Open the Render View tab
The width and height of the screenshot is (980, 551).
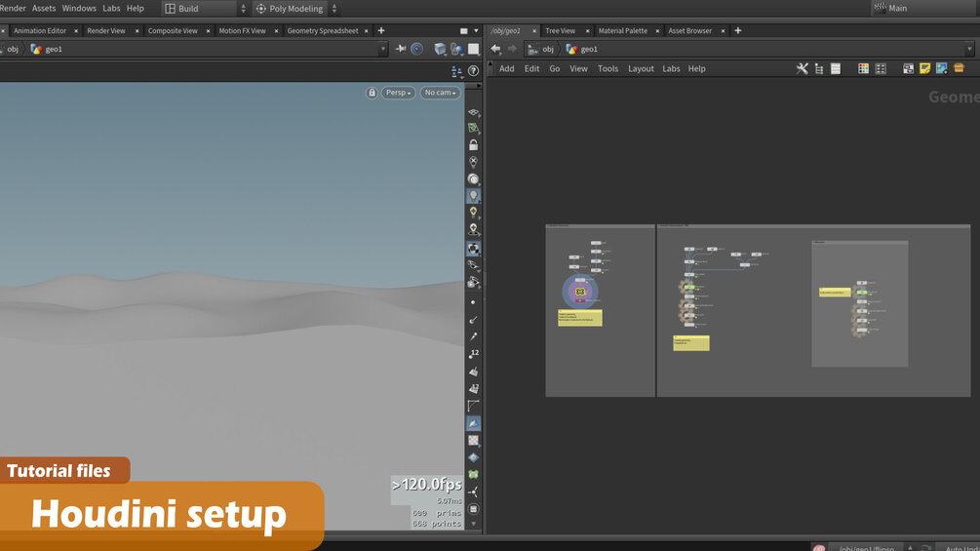[106, 30]
